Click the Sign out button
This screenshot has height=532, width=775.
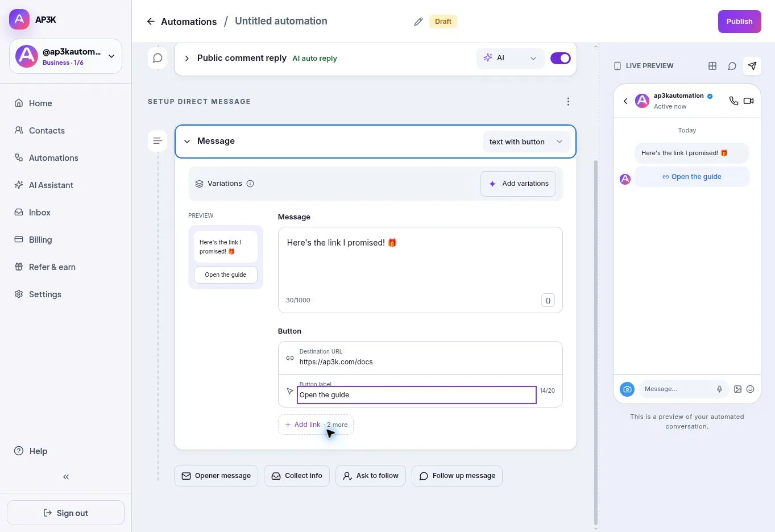coord(66,513)
